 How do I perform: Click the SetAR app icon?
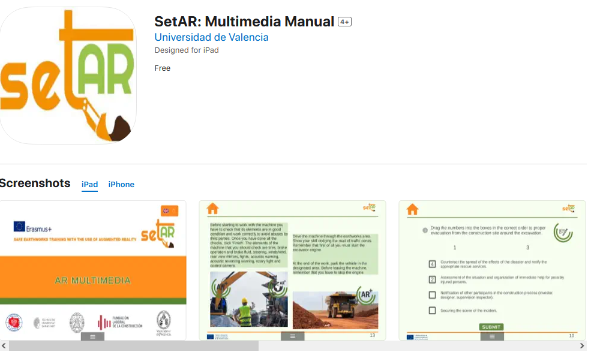[68, 76]
